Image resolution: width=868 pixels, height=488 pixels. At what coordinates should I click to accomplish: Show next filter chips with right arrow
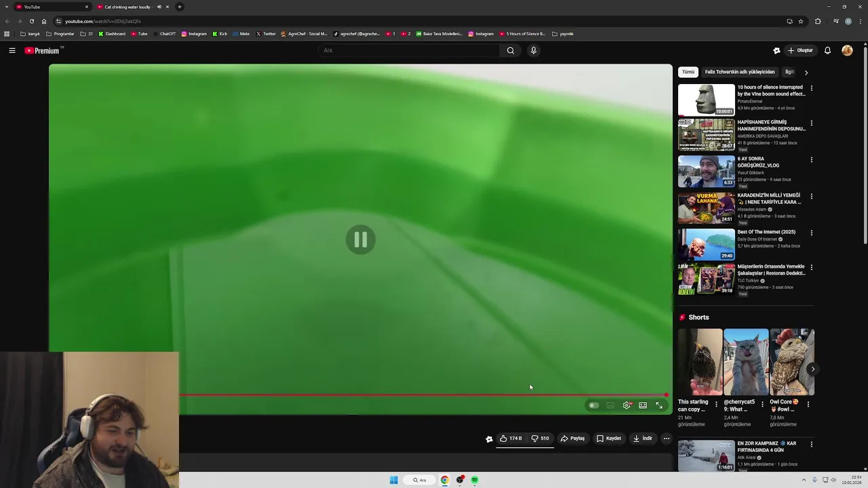806,72
